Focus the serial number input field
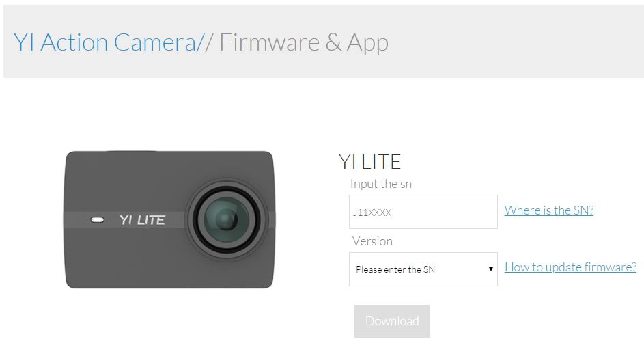The width and height of the screenshot is (644, 341). coord(423,212)
